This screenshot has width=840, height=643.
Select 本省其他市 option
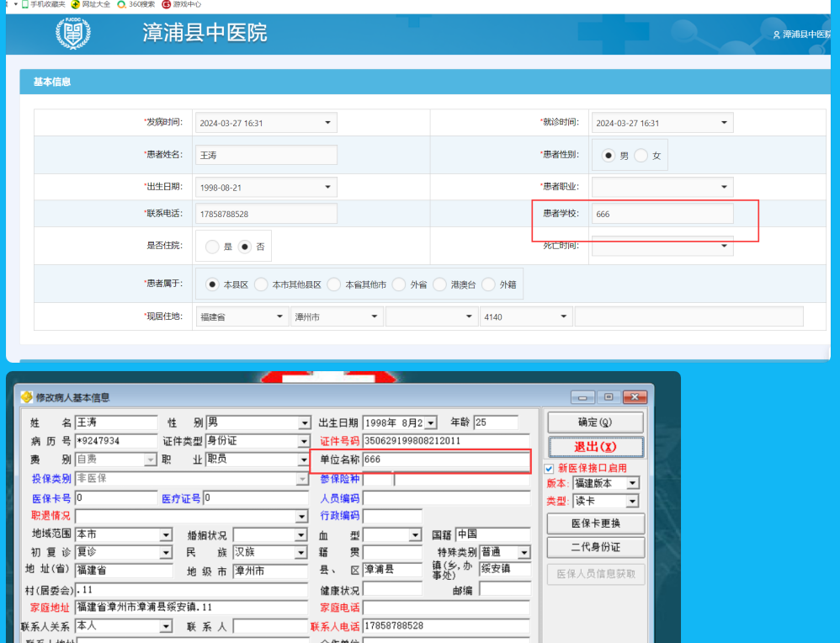(x=334, y=284)
